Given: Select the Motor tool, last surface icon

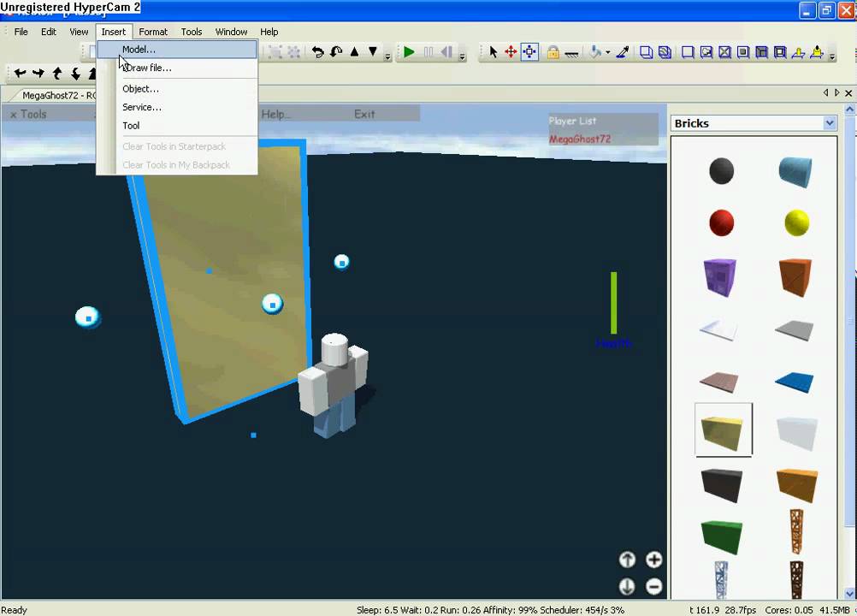Looking at the screenshot, I should pos(817,52).
